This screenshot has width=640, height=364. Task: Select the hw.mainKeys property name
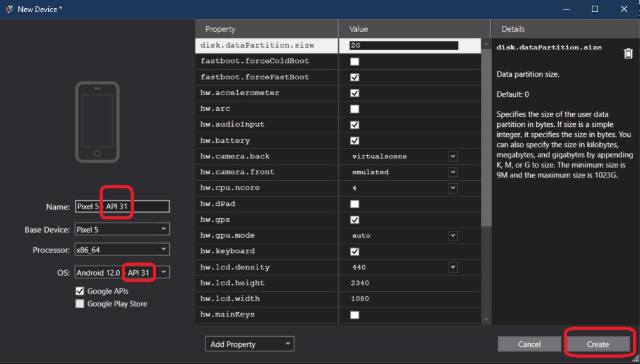227,315
